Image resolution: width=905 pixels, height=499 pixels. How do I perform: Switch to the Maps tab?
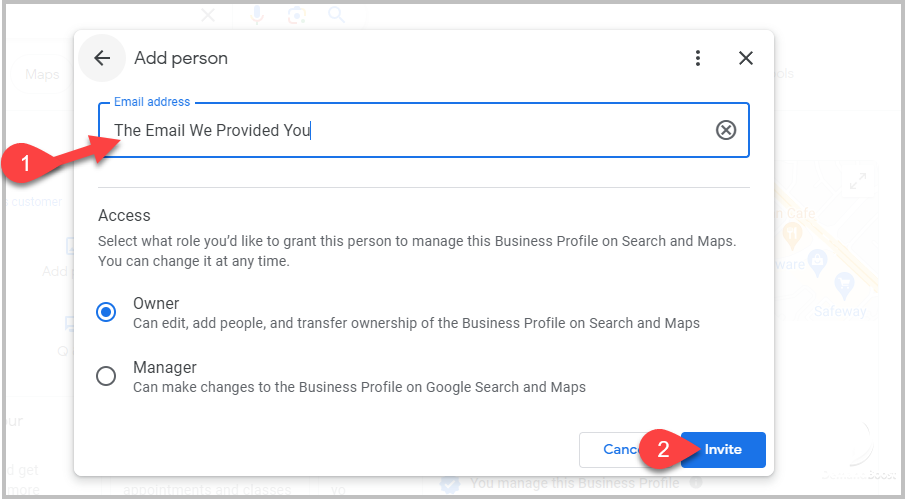[42, 74]
